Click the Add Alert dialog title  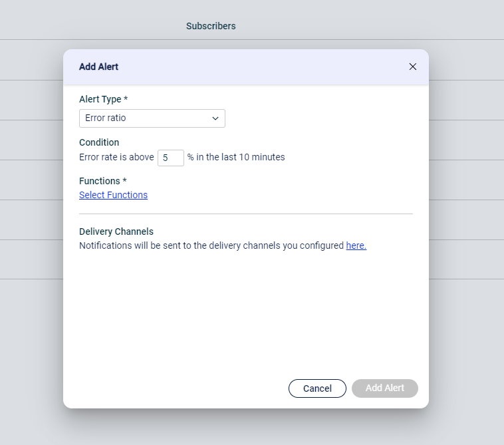click(98, 67)
